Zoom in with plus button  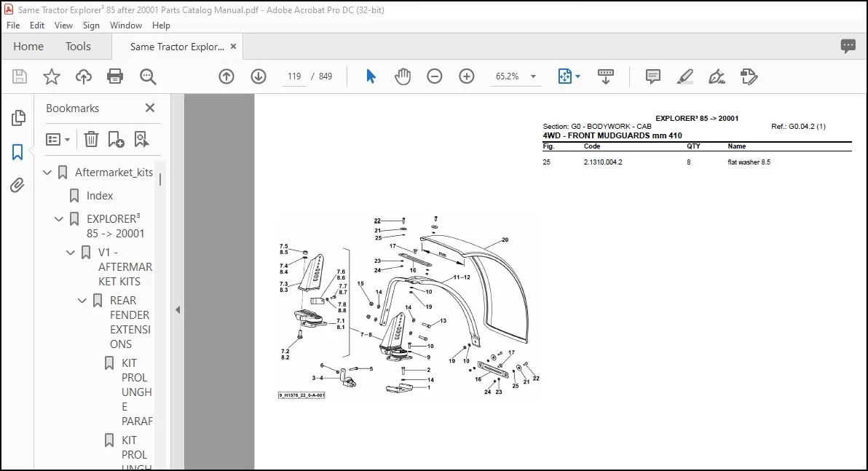click(x=467, y=76)
